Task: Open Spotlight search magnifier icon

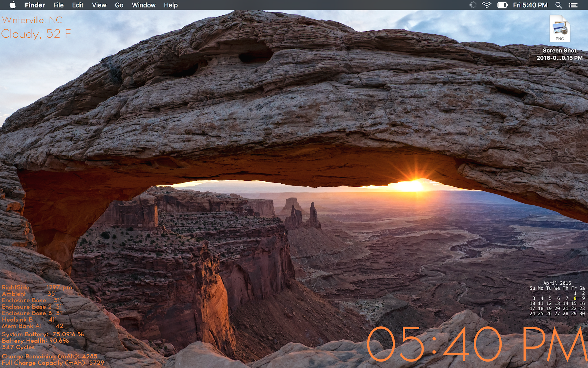Action: coord(558,5)
